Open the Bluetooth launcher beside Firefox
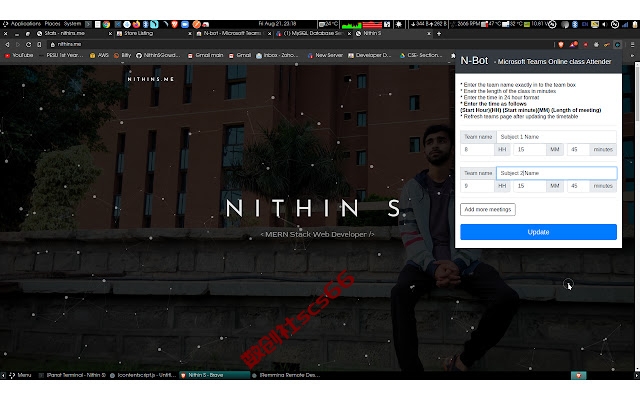 click(x=145, y=24)
